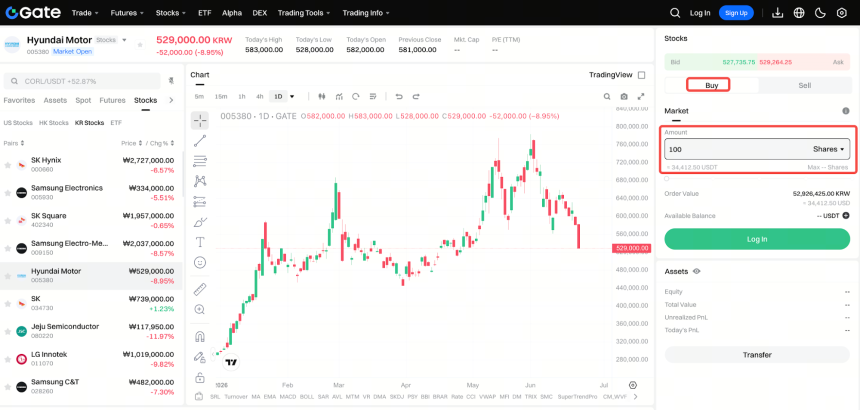Image resolution: width=860 pixels, height=410 pixels.
Task: Open the emoji sticker tool
Action: point(200,263)
